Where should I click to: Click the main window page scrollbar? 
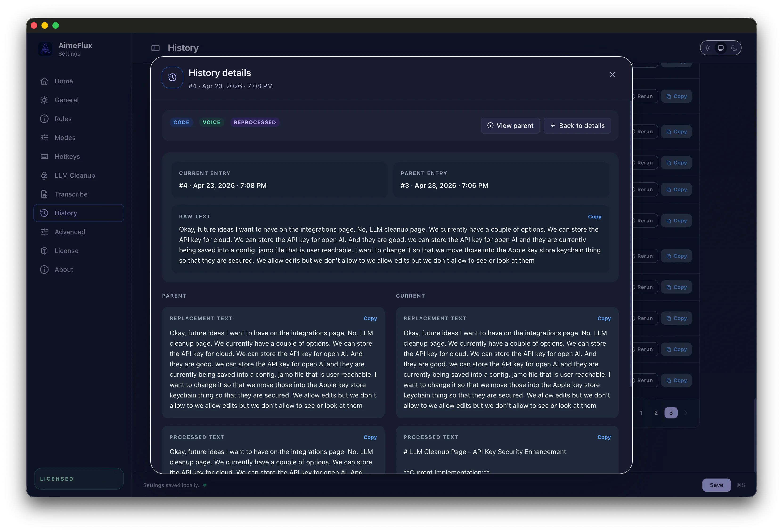tap(755, 435)
